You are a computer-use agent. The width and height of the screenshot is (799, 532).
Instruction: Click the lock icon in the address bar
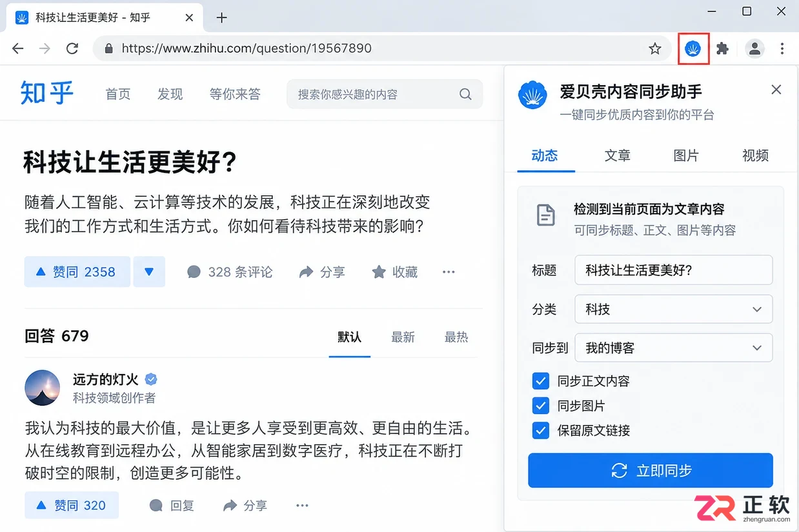(x=108, y=48)
